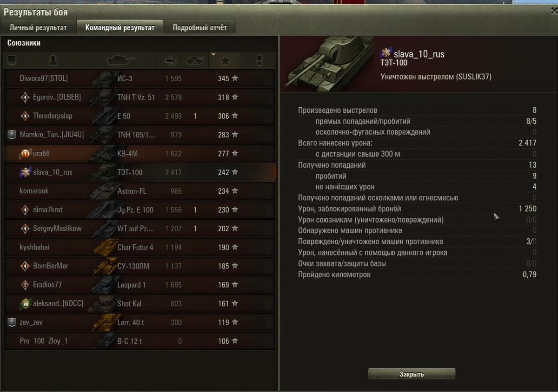The width and height of the screenshot is (558, 392).
Task: Sort by experience star icon column
Action: point(226,60)
